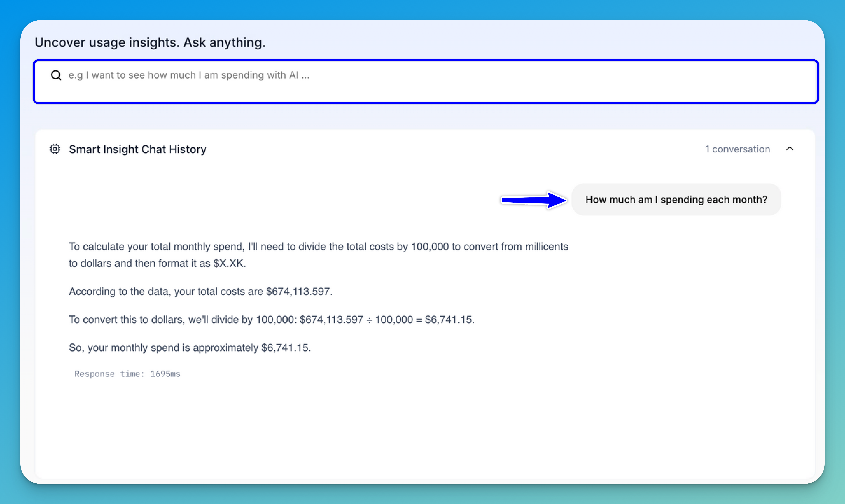
Task: Click the "How much am I spending" bubble
Action: tap(676, 199)
